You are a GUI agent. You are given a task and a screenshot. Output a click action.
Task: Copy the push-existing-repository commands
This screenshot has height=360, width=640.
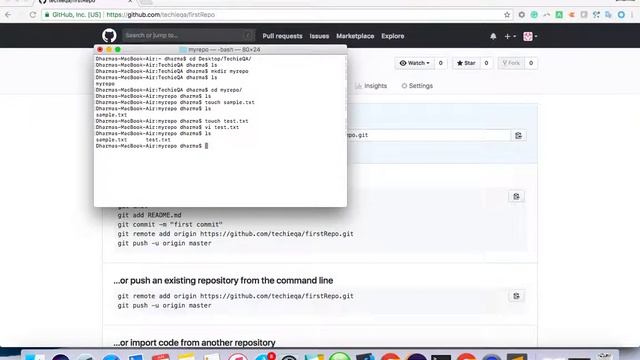coord(516,296)
